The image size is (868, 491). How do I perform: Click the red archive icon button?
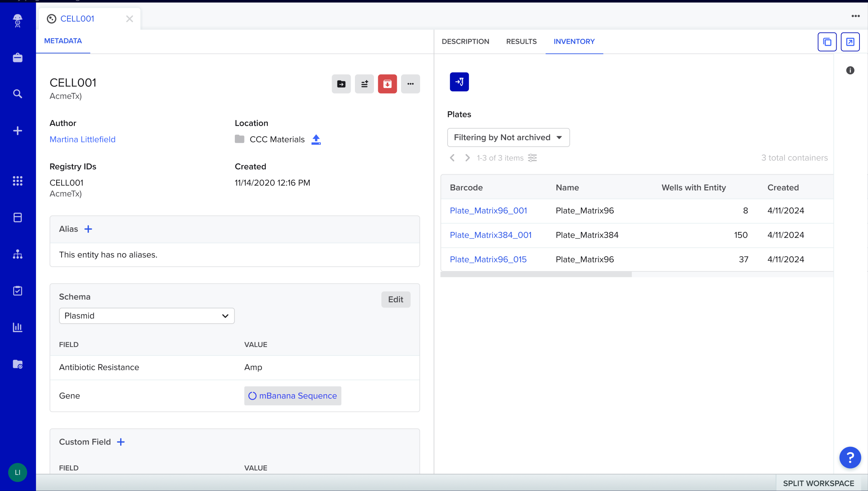[x=387, y=84]
